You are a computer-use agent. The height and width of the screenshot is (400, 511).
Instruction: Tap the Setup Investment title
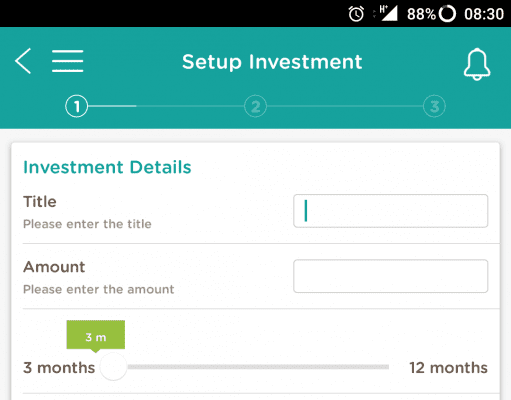pos(272,62)
